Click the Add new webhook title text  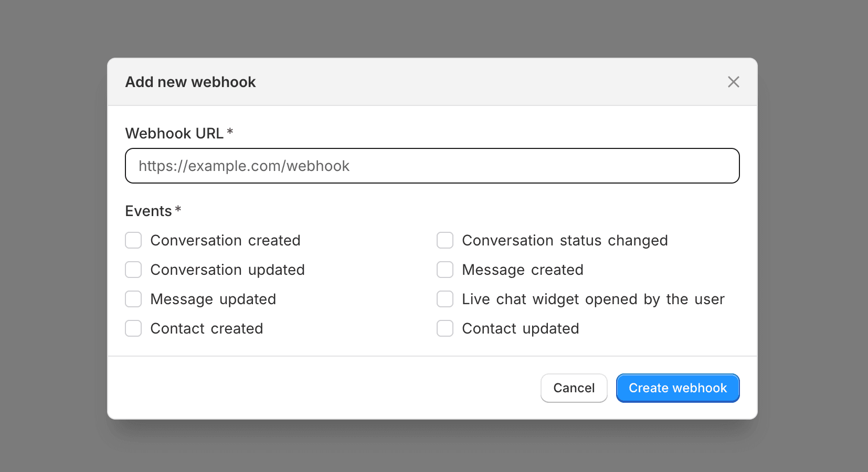pyautogui.click(x=190, y=82)
